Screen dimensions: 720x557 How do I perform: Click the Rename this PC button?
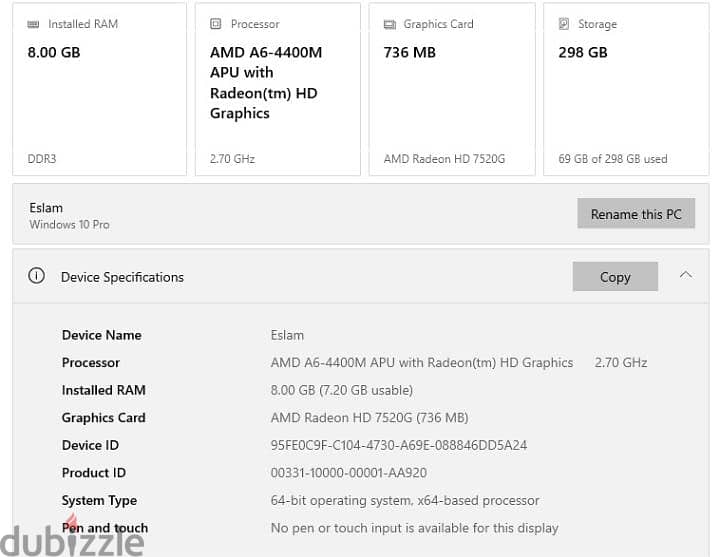coord(636,214)
